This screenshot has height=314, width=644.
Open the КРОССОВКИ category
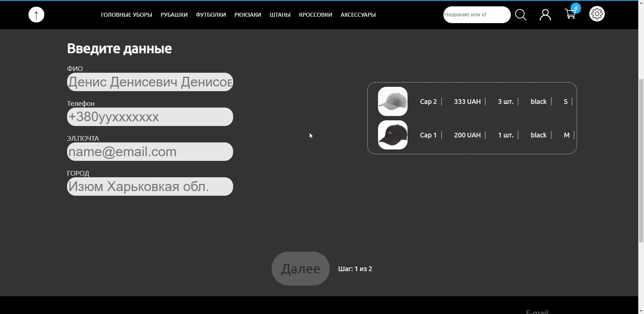(x=316, y=15)
